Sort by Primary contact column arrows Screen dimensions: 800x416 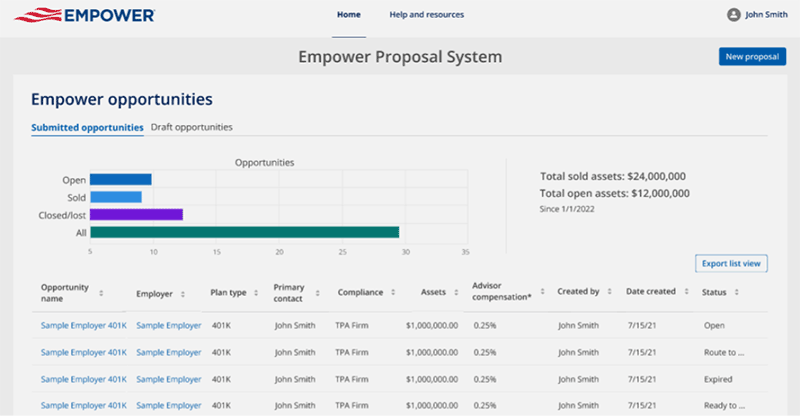click(317, 293)
